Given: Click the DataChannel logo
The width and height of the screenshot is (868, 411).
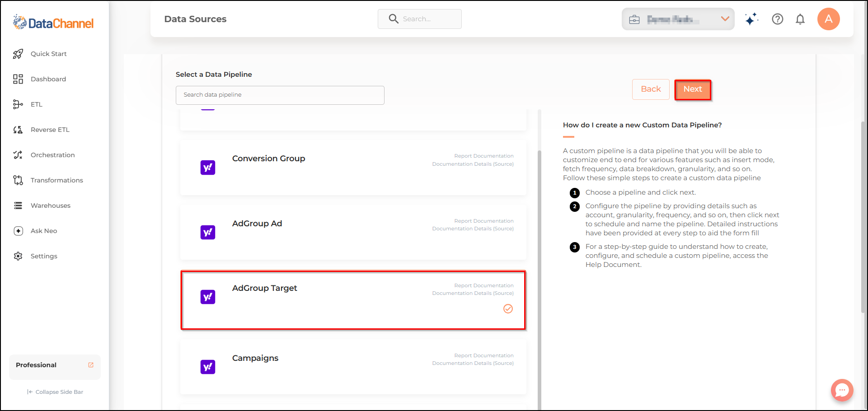Looking at the screenshot, I should pos(53,22).
